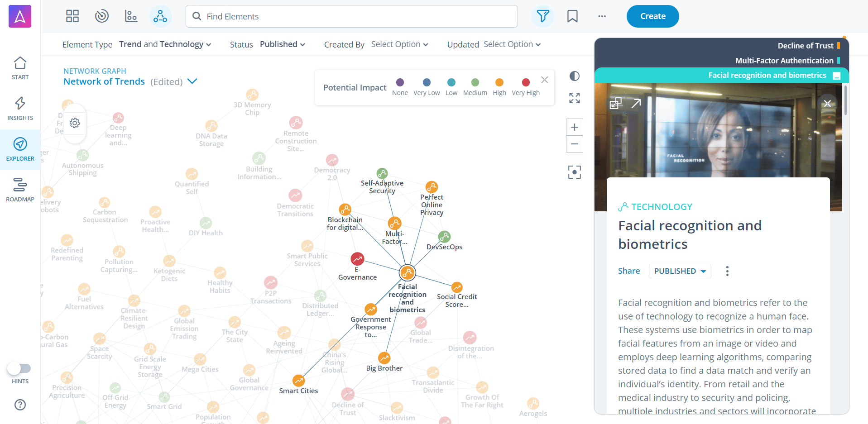Close the facial recognition image panel
The height and width of the screenshot is (424, 868).
[827, 104]
